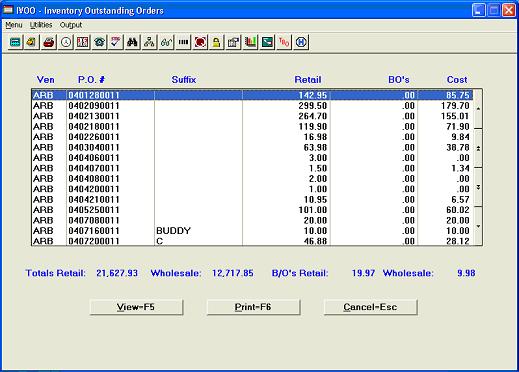Image resolution: width=519 pixels, height=372 pixels.
Task: Click the Retail column header
Action: [x=308, y=80]
